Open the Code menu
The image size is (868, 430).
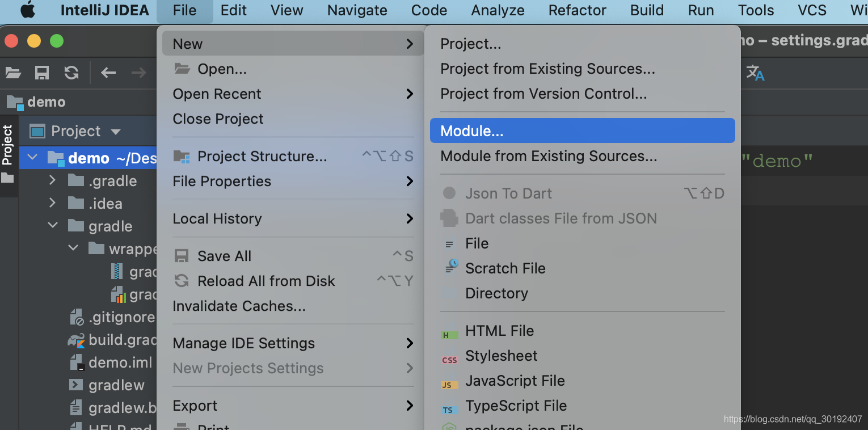pos(429,10)
